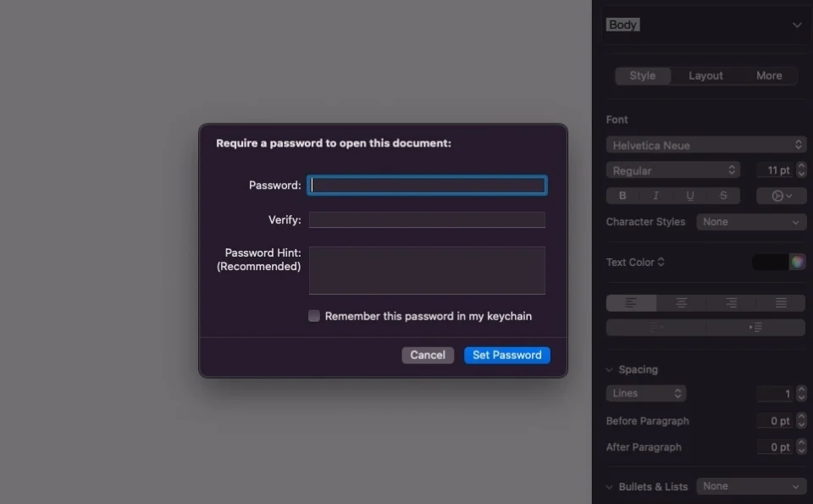Switch to the More tab

tap(769, 75)
